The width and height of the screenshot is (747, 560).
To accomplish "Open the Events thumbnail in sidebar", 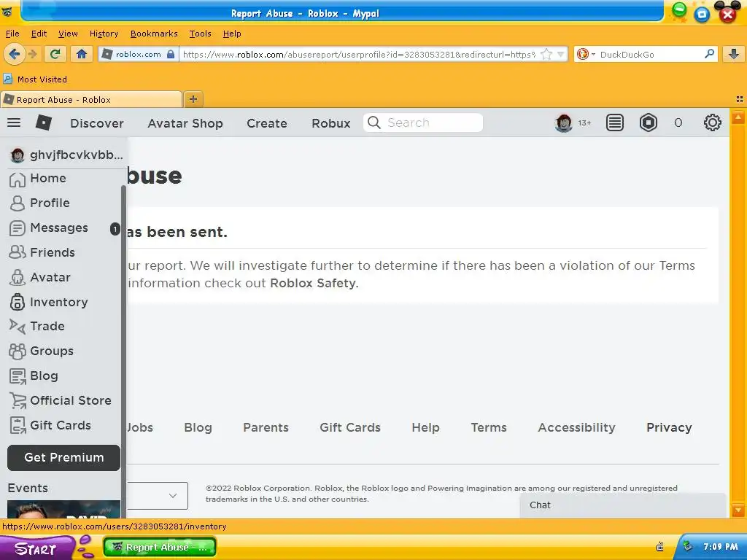I will [x=64, y=509].
